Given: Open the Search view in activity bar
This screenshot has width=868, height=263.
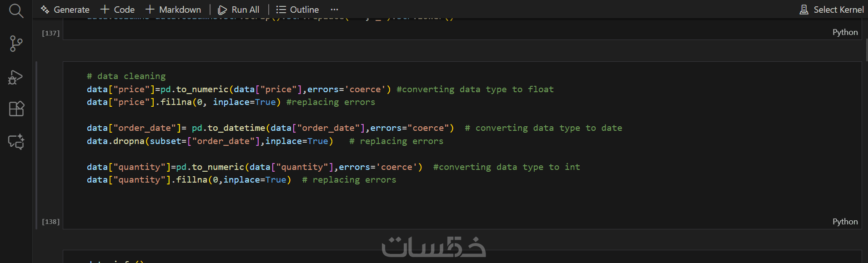Looking at the screenshot, I should (16, 11).
